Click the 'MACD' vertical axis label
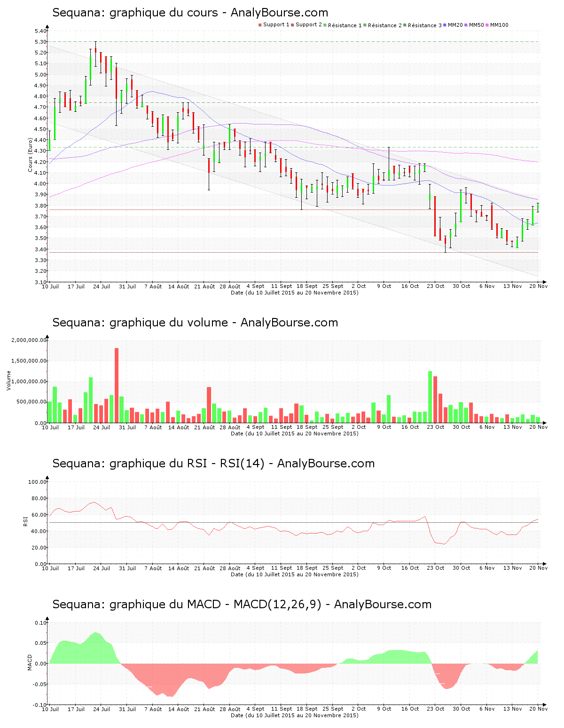 (30, 662)
